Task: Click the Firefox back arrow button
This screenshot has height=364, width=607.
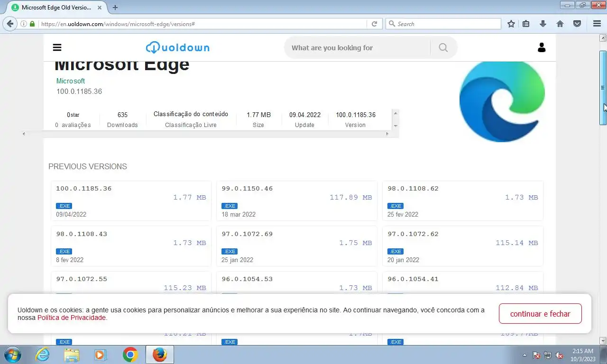Action: [10, 24]
